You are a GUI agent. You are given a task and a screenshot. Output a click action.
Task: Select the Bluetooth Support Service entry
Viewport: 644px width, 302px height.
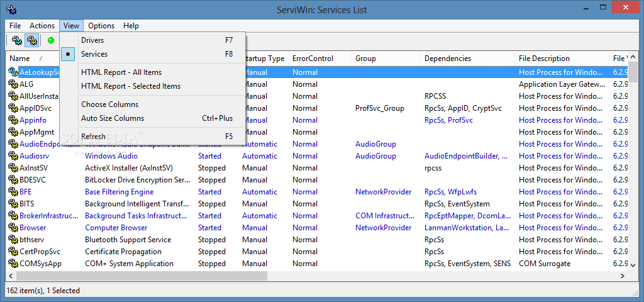tap(128, 239)
